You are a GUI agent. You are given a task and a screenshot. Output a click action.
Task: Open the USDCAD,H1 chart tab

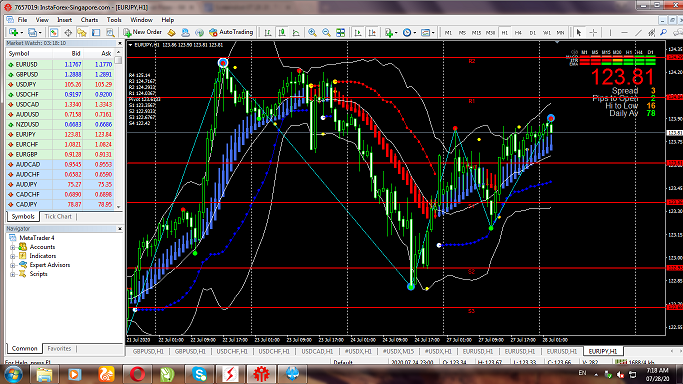tap(317, 351)
